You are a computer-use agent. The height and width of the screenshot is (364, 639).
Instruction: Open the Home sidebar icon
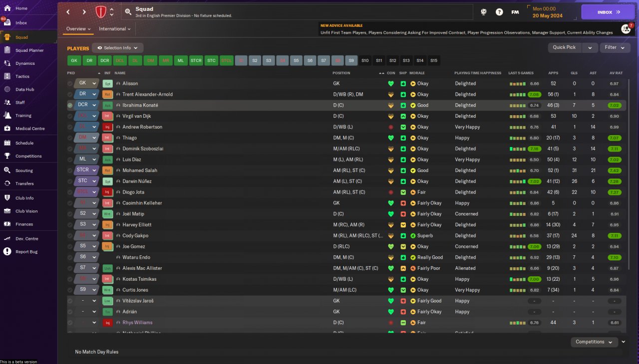tap(7, 8)
